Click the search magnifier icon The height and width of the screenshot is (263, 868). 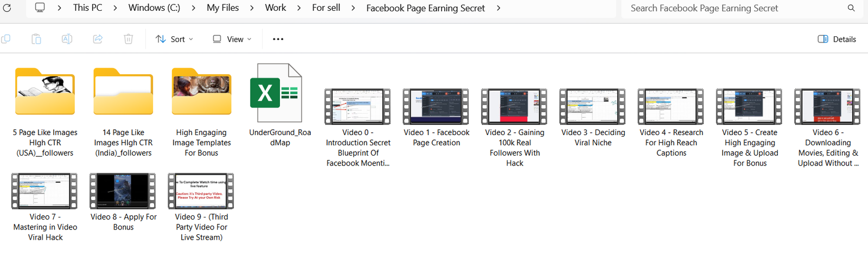click(x=851, y=8)
